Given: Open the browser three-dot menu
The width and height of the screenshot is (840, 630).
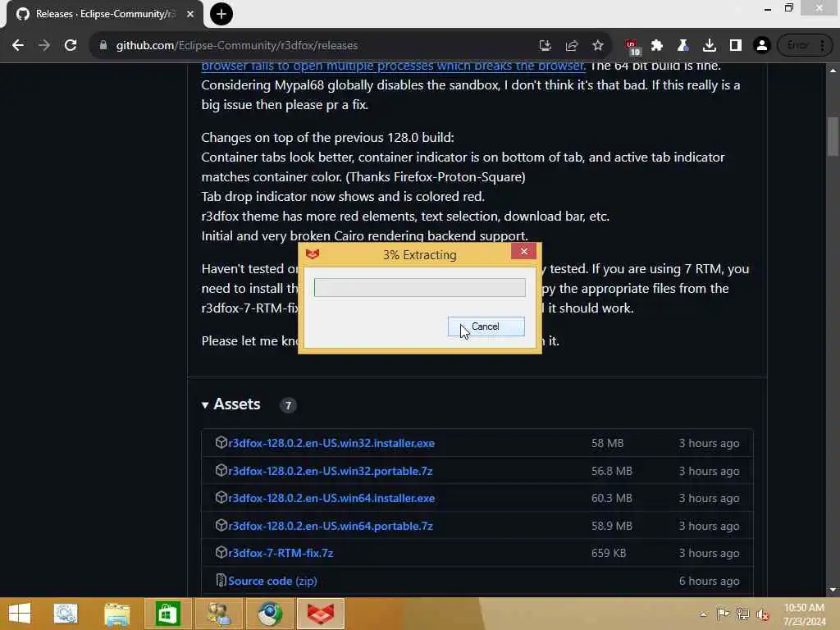Looking at the screenshot, I should (x=822, y=46).
